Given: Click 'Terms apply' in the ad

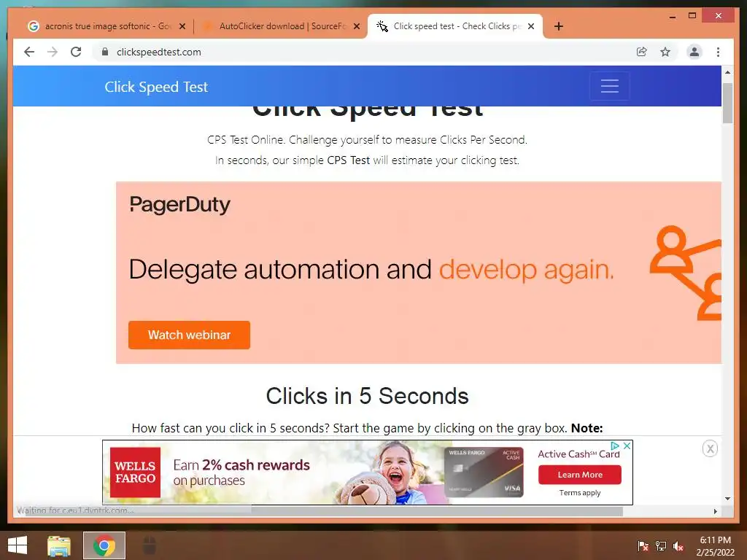Looking at the screenshot, I should tap(580, 493).
